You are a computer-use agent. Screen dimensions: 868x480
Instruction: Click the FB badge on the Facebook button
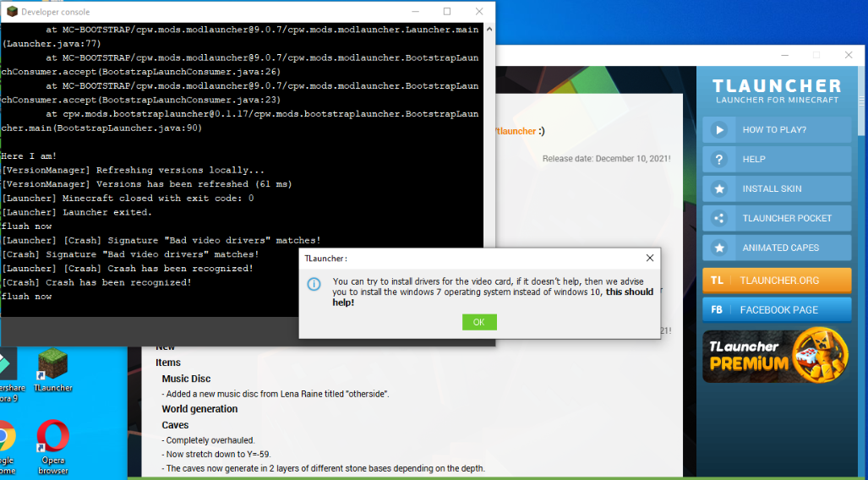717,309
